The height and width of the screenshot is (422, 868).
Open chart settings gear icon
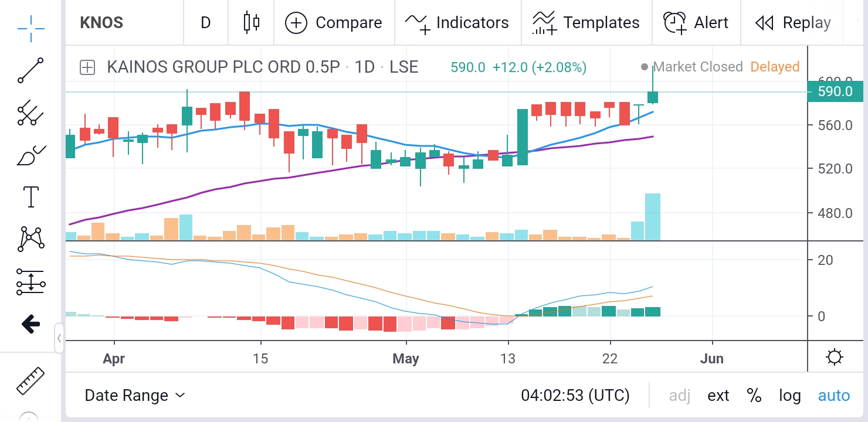(834, 357)
